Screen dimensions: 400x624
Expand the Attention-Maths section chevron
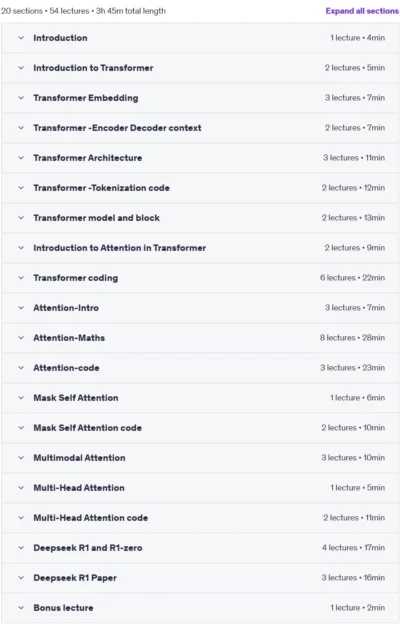pyautogui.click(x=21, y=338)
